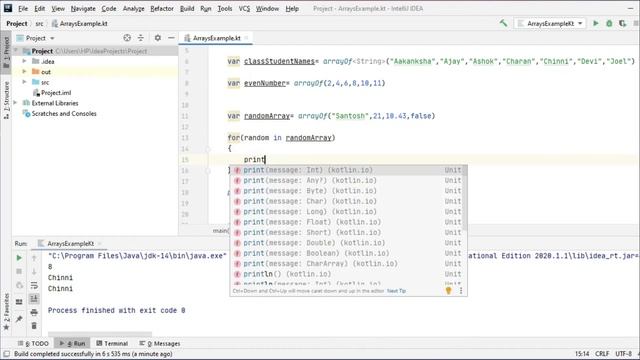Click lightbulb icon in completion popup
This screenshot has width=640, height=360.
coord(449,291)
